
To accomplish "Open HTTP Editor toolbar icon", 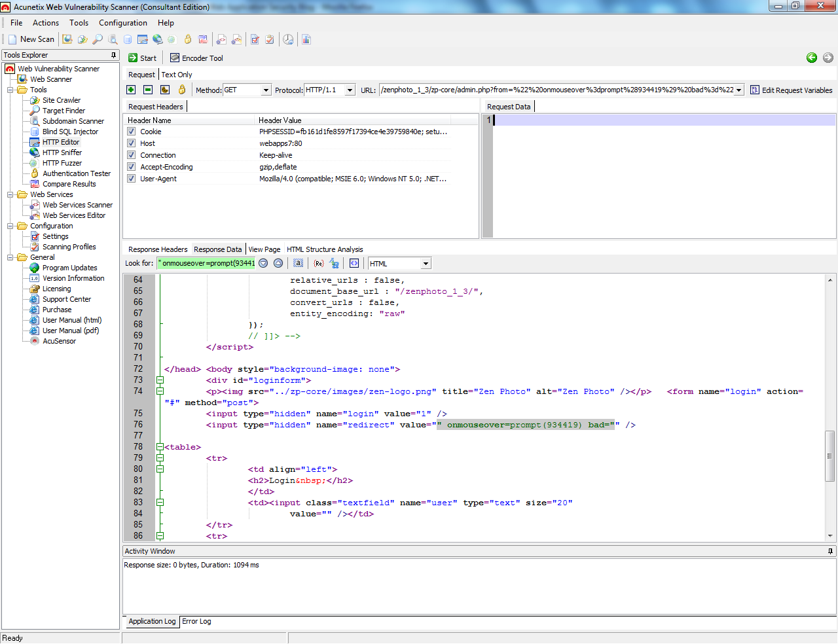I will (x=143, y=39).
